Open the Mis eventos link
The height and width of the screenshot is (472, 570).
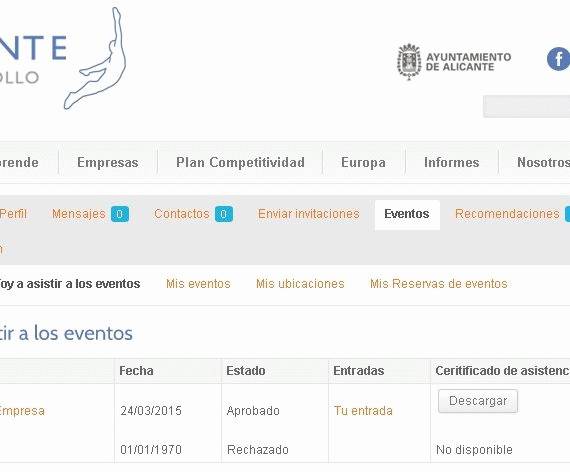point(198,284)
